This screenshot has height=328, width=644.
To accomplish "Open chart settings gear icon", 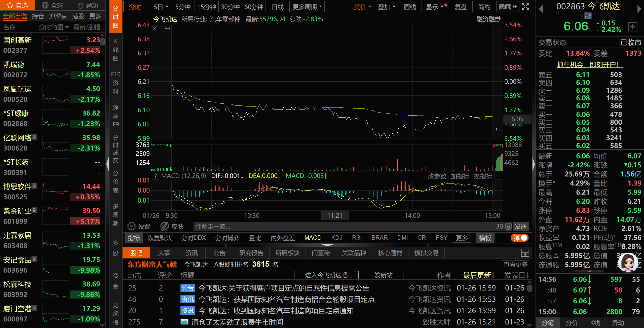I will [131, 226].
